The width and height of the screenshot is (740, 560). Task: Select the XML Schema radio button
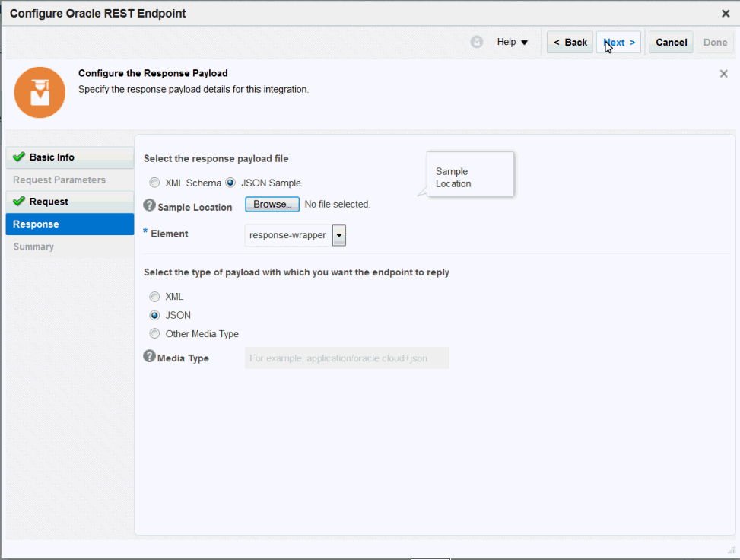(154, 183)
